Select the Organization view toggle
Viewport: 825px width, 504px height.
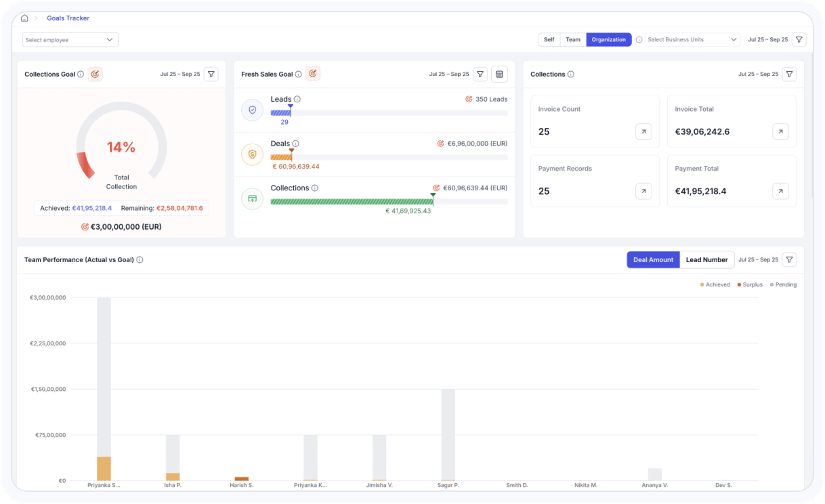pos(608,40)
